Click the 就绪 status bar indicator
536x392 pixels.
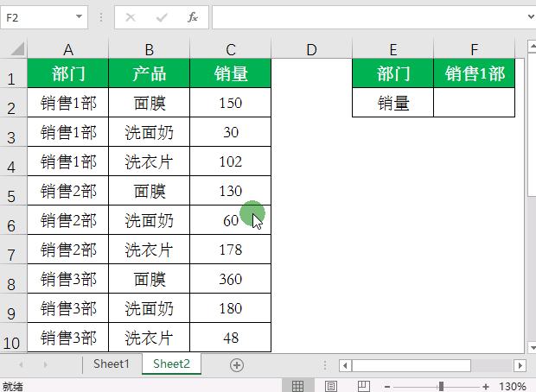click(x=13, y=387)
